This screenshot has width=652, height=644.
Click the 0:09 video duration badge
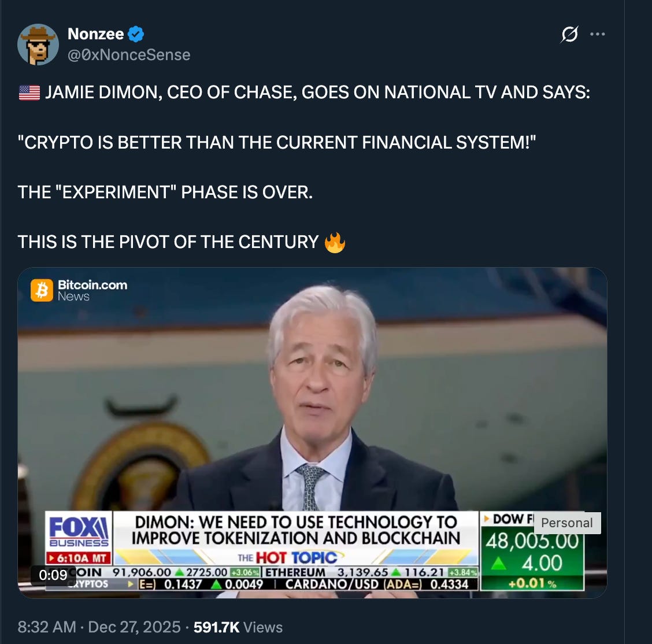pos(53,575)
